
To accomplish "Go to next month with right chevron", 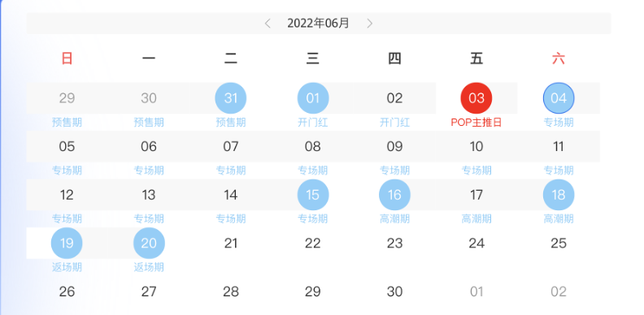I will pyautogui.click(x=370, y=24).
